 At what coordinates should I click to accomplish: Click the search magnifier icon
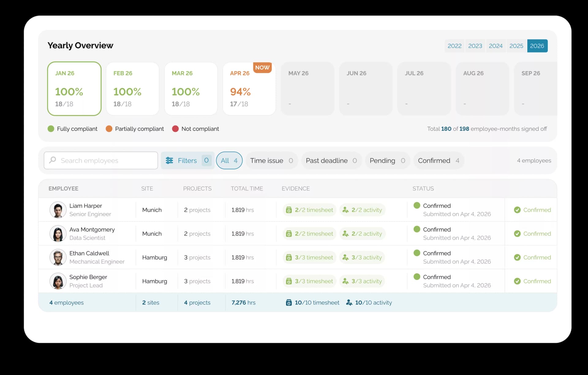pos(53,160)
